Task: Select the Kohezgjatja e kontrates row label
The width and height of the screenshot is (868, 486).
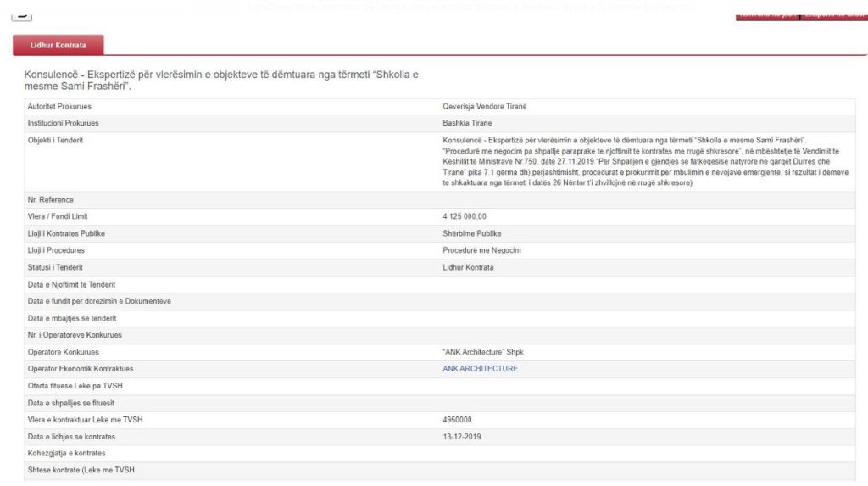Action: (66, 454)
